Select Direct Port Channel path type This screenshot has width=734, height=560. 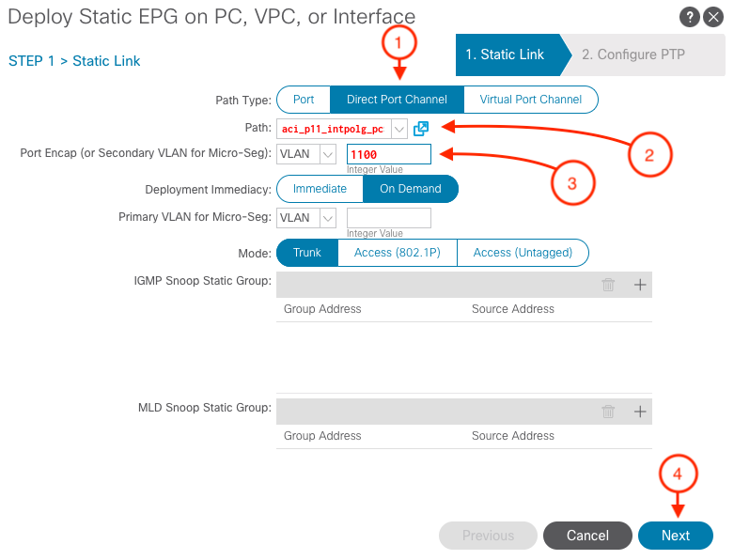[x=397, y=100]
